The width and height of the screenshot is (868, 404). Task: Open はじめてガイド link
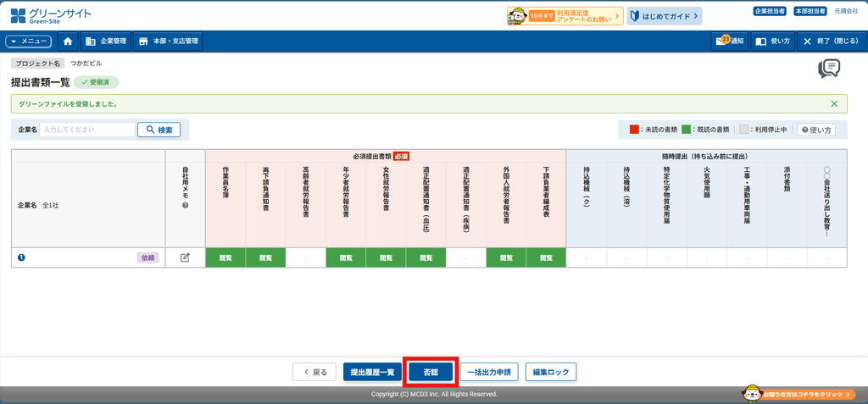pyautogui.click(x=665, y=16)
